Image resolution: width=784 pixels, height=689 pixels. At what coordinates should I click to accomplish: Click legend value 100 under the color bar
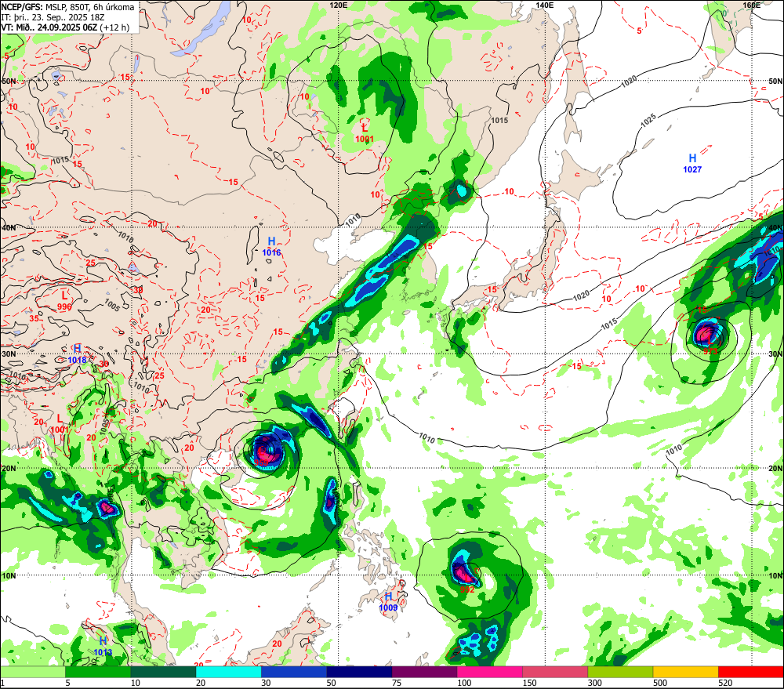point(464,683)
